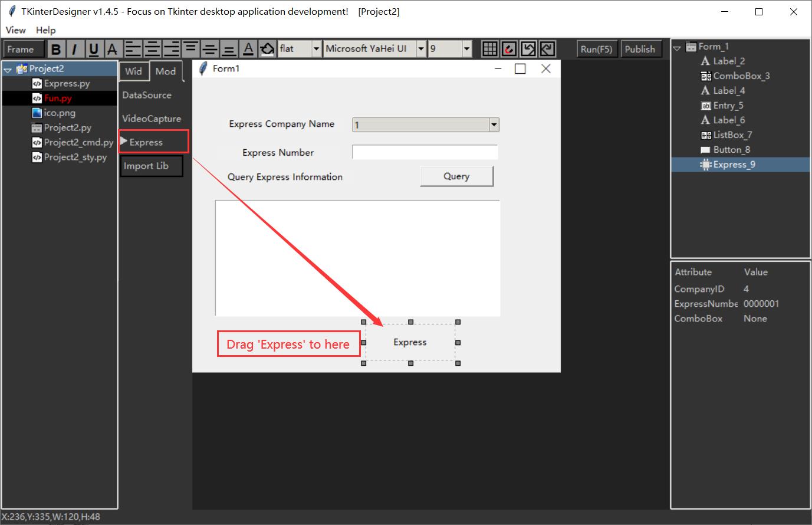
Task: Align text vertically to middle
Action: pyautogui.click(x=210, y=49)
